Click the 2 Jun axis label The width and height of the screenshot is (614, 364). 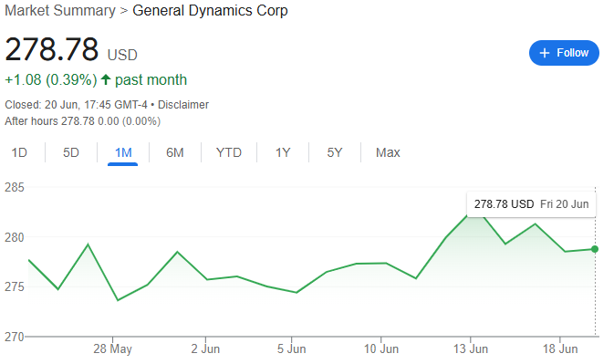205,348
